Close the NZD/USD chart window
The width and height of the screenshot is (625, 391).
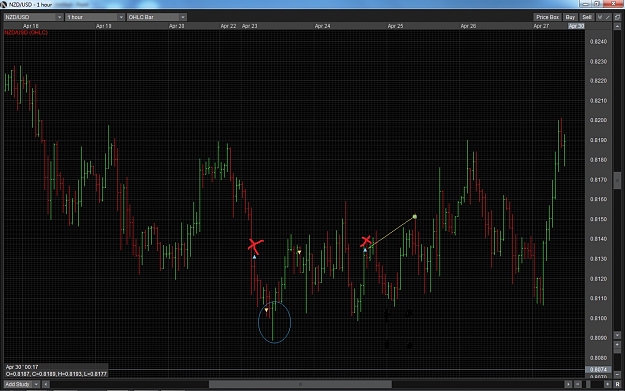pyautogui.click(x=613, y=4)
